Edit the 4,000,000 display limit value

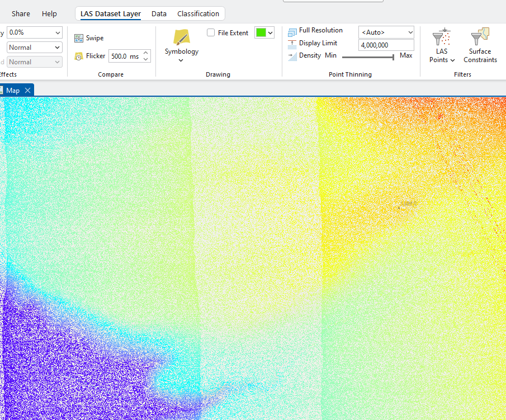[386, 45]
